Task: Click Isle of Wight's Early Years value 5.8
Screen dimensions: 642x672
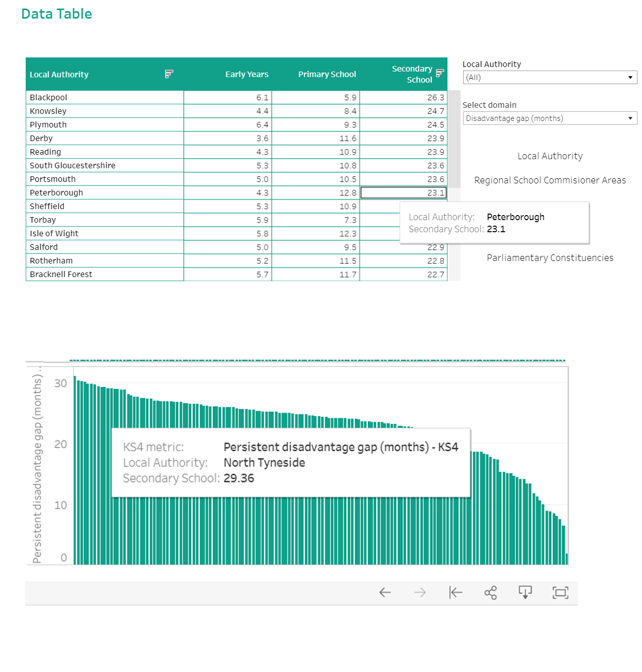Action: click(262, 234)
